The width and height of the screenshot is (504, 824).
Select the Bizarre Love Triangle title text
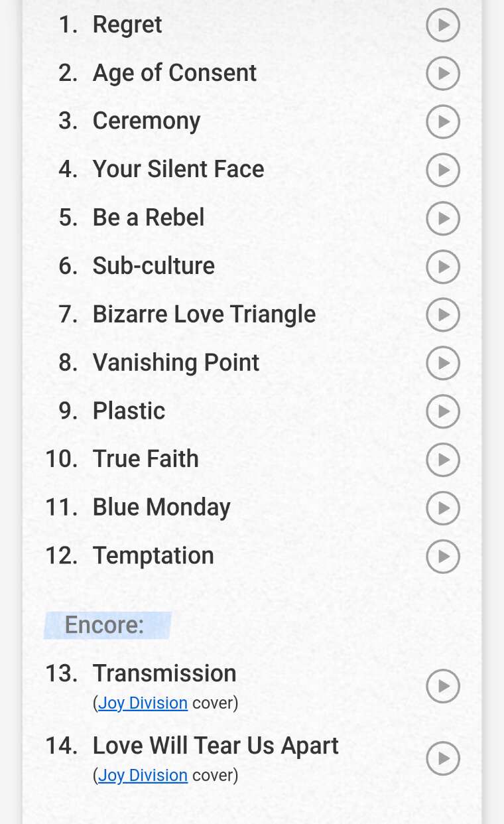pos(204,314)
